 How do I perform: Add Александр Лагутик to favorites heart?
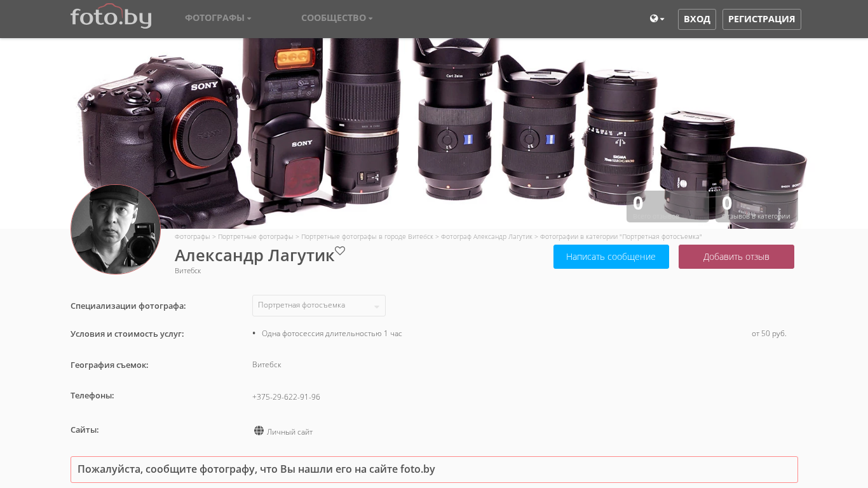tap(340, 251)
